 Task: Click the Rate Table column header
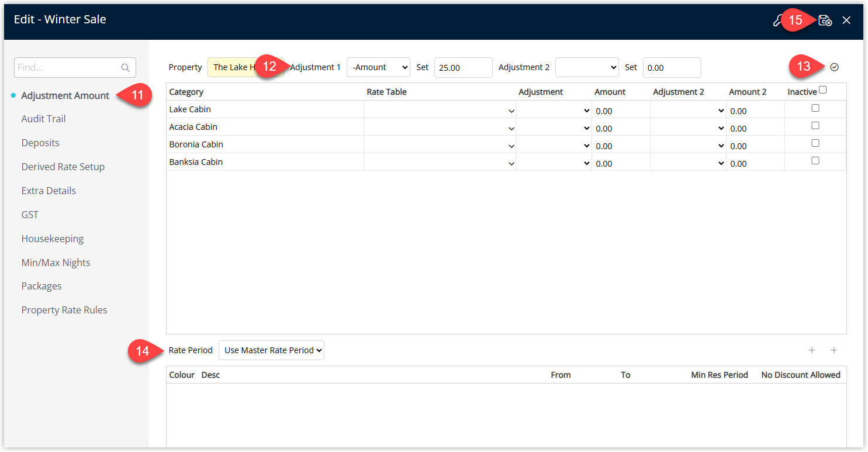coord(386,92)
